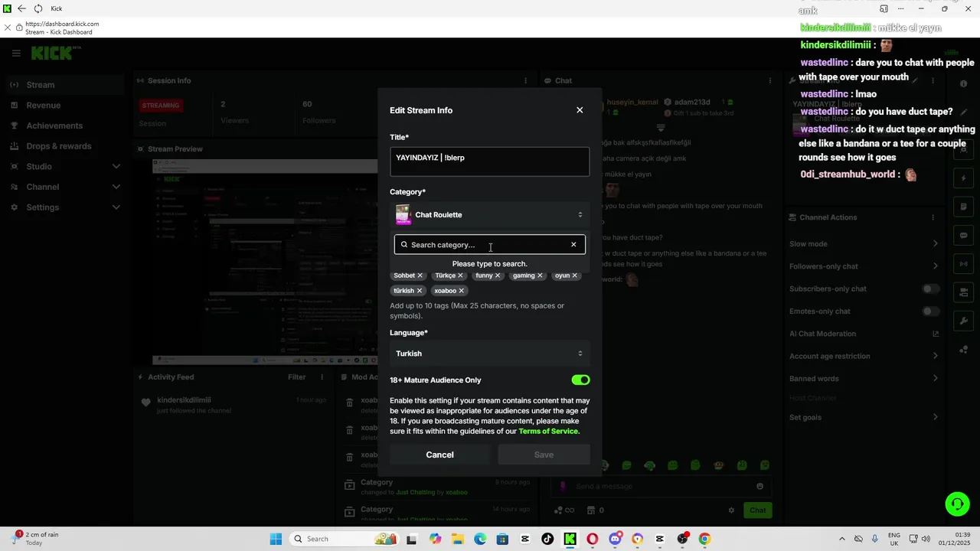
Task: Go back in browser toolbar
Action: [x=21, y=9]
